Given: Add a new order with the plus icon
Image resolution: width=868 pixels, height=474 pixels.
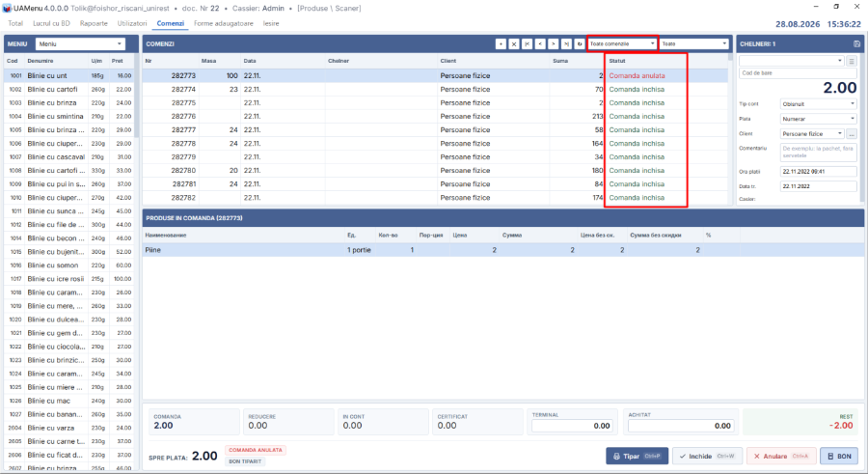Looking at the screenshot, I should pyautogui.click(x=501, y=43).
